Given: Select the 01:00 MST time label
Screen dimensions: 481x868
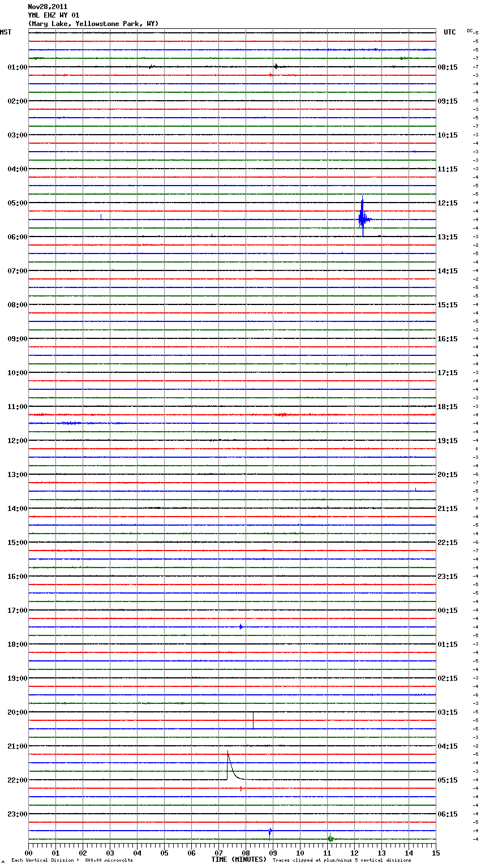Looking at the screenshot, I should [18, 67].
